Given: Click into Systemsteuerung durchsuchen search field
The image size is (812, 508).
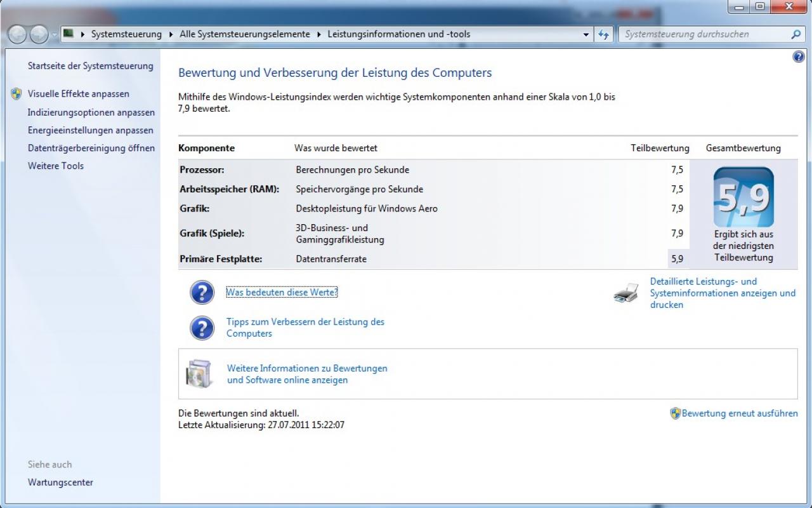Looking at the screenshot, I should [704, 34].
